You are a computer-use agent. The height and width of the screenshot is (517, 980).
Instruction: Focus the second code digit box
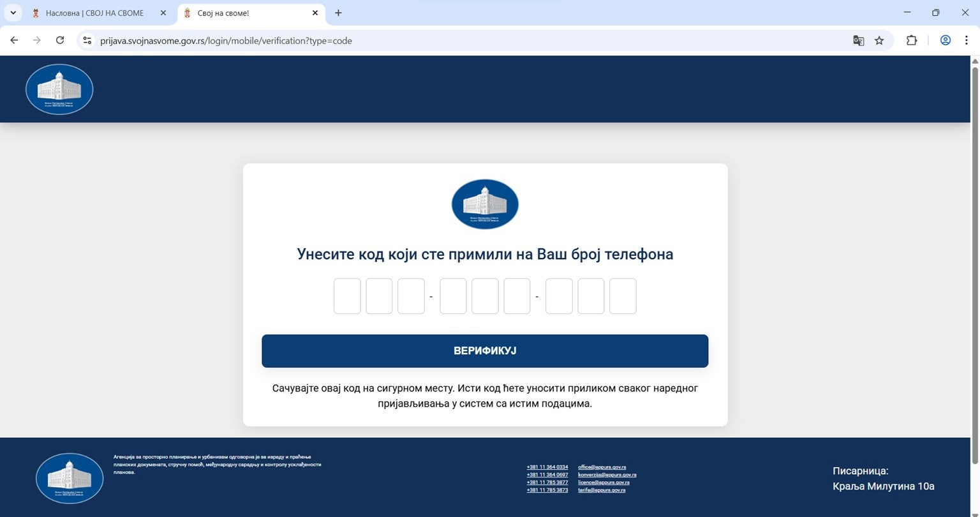tap(379, 296)
